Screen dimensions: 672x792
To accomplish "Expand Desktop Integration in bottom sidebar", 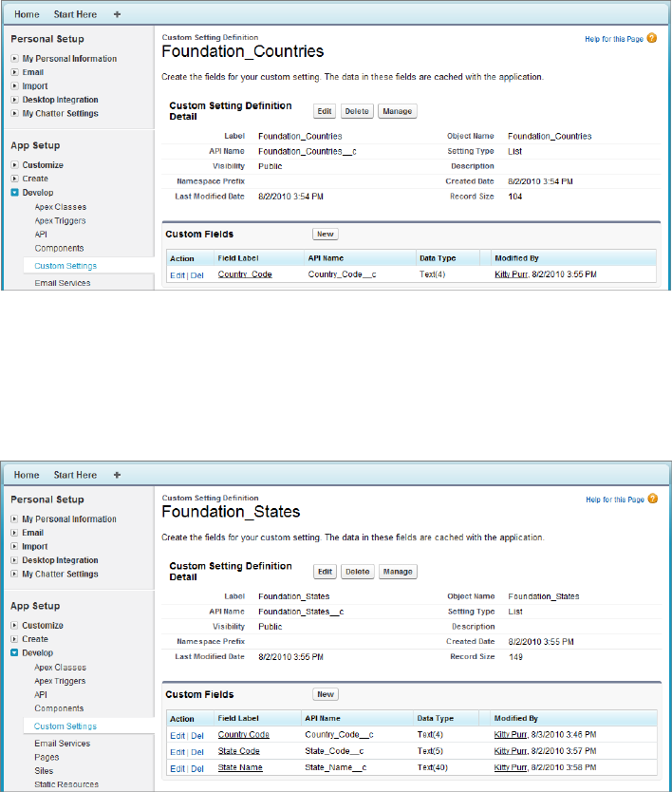I will [14, 560].
